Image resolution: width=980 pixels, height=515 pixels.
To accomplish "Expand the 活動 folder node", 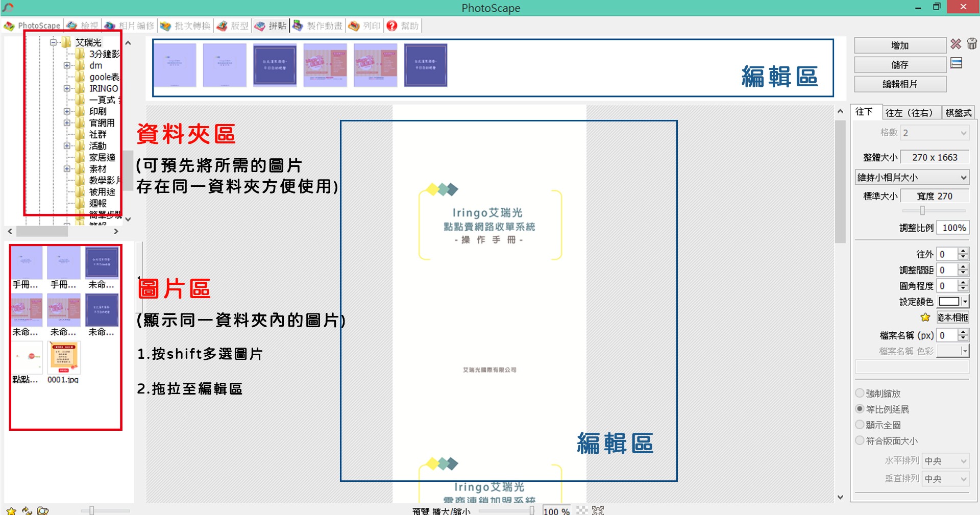I will coord(67,146).
